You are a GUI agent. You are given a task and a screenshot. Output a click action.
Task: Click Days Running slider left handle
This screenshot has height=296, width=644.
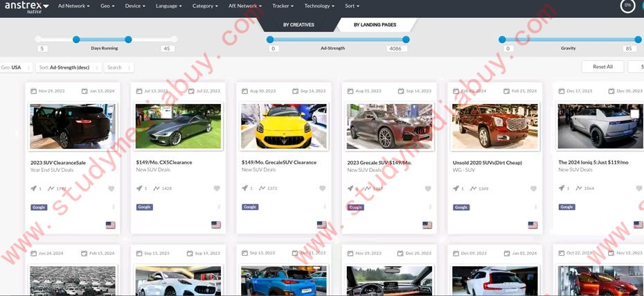pyautogui.click(x=76, y=40)
